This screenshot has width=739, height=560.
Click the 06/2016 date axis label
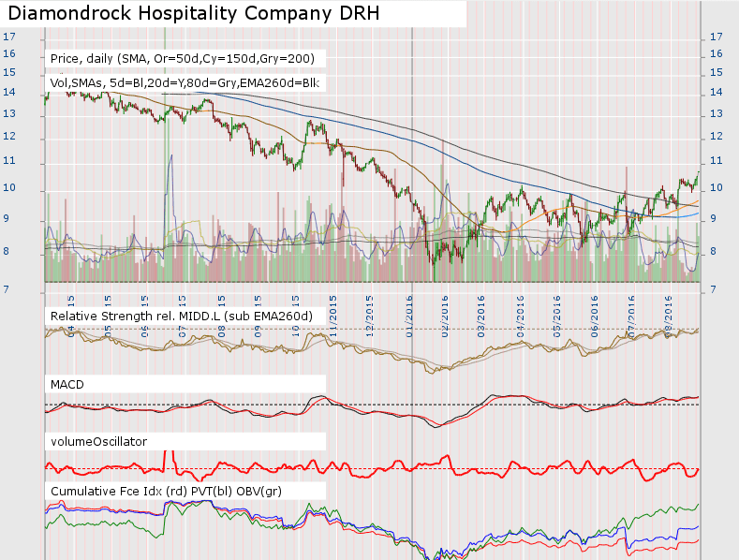pos(595,317)
